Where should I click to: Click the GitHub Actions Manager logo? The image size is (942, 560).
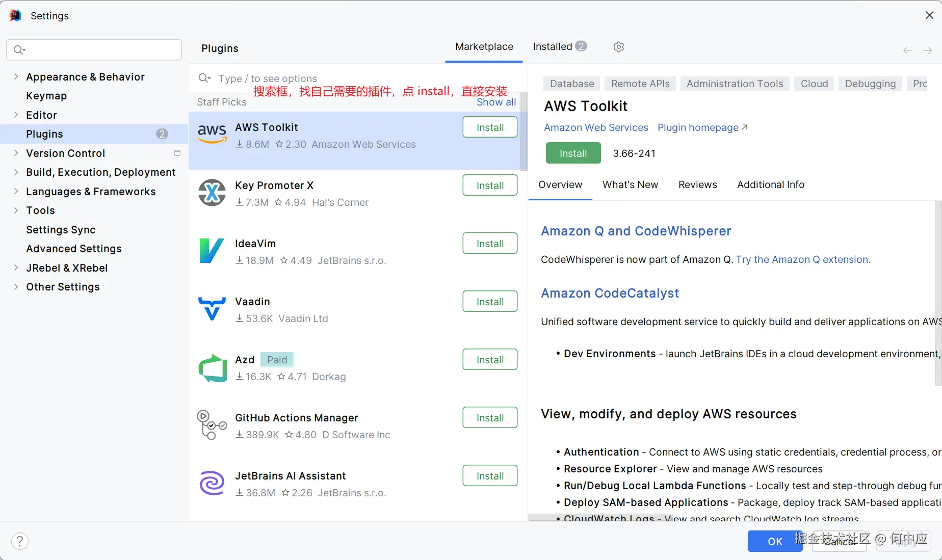coord(212,425)
